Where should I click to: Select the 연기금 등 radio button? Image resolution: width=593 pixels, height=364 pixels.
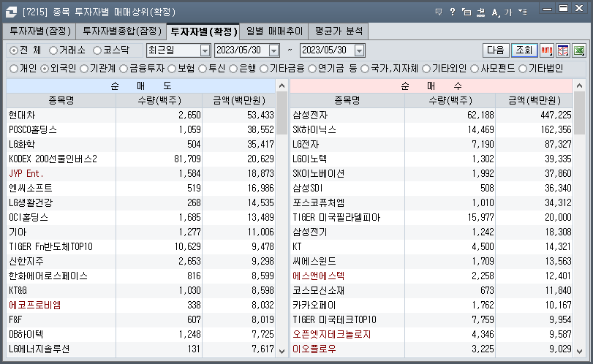point(312,69)
